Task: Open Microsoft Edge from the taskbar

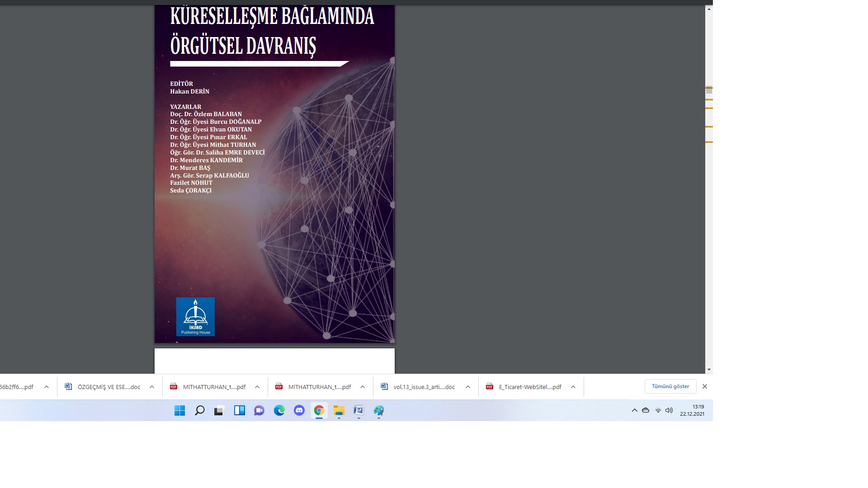Action: [x=279, y=410]
